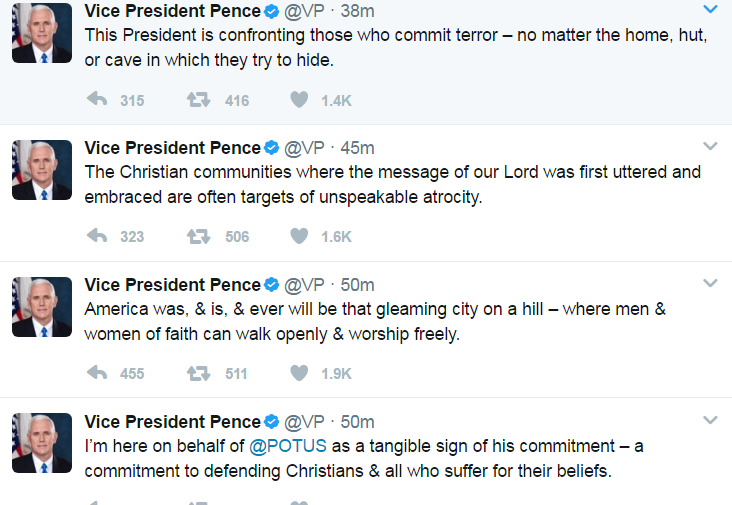Viewport: 732px width, 505px height.
Task: Retweet the gleaming city on a hill tweet
Action: 198,373
